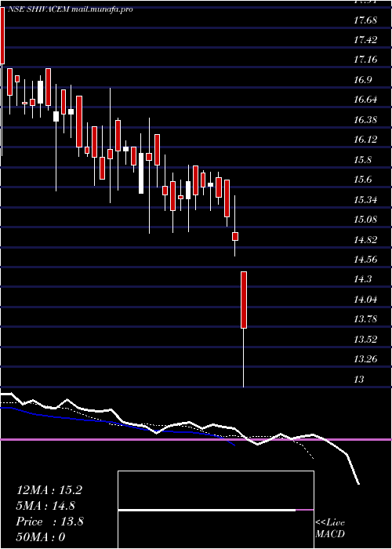The image size is (392, 549).
Task: Select the 13.78 price axis label
Action: 365,319
